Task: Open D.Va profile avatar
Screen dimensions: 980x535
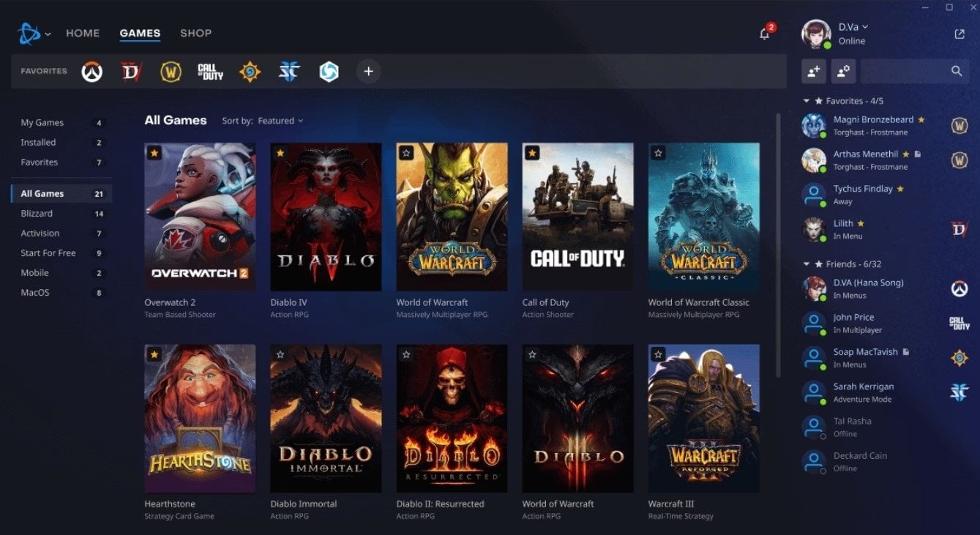Action: tap(816, 34)
